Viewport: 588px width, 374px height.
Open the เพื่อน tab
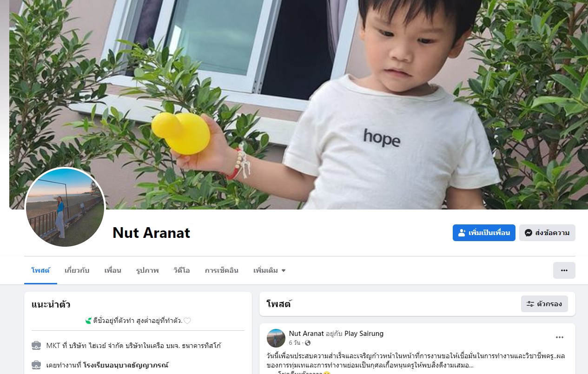pos(112,270)
